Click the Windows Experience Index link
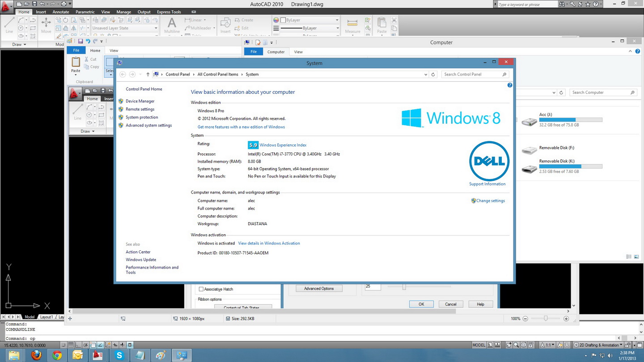The height and width of the screenshot is (362, 644). (x=283, y=145)
